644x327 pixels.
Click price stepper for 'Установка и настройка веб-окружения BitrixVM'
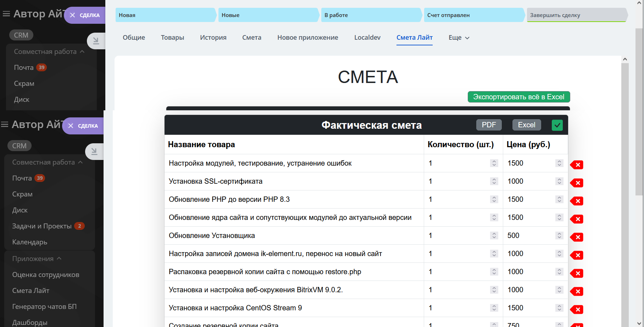point(559,290)
